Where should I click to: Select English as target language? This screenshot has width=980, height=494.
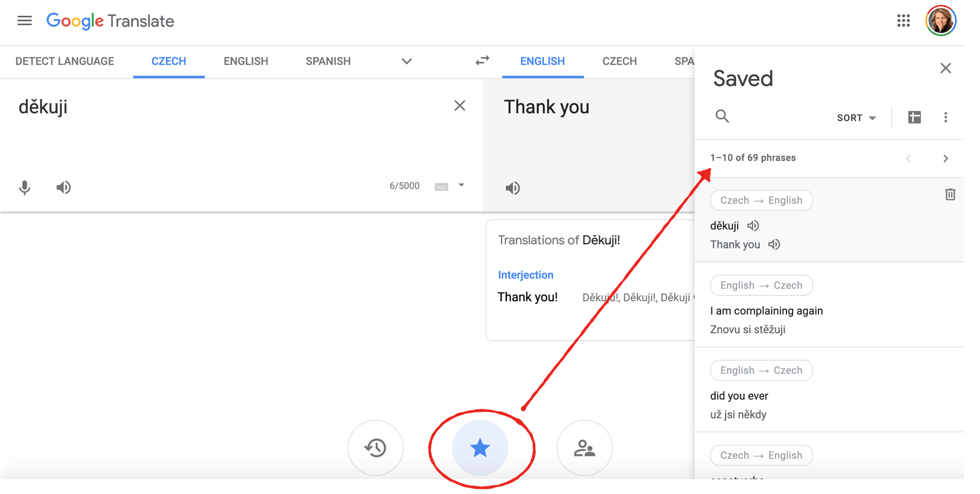pyautogui.click(x=542, y=61)
